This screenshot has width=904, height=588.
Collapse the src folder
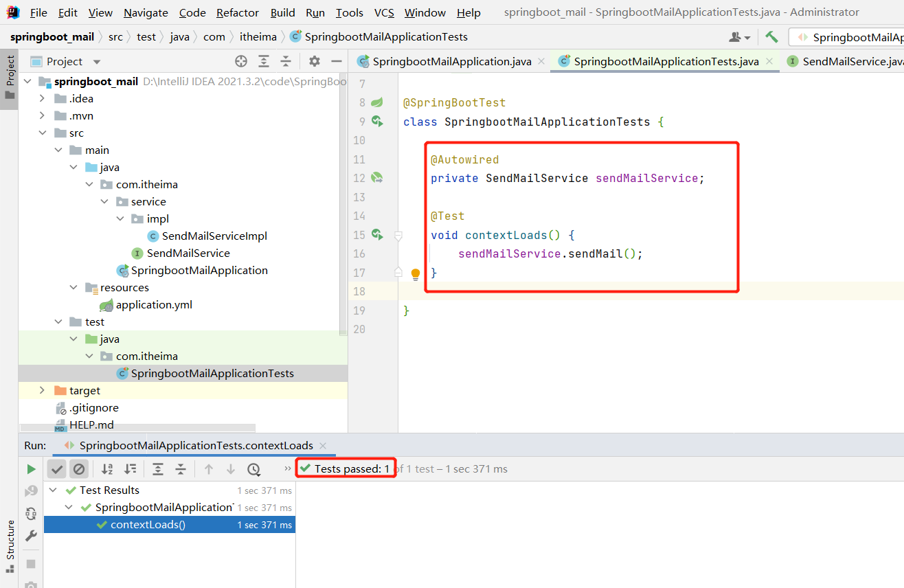pos(43,133)
